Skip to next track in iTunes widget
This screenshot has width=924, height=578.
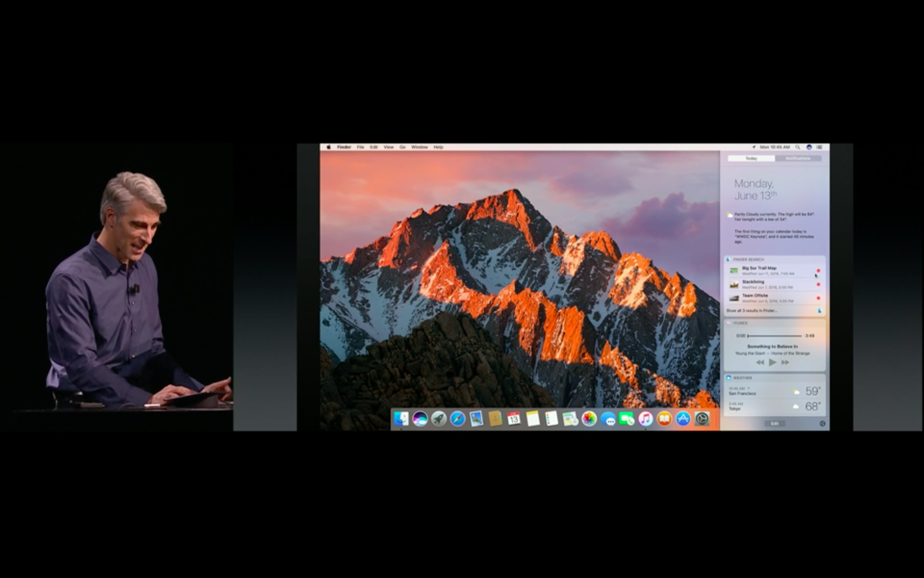point(785,362)
